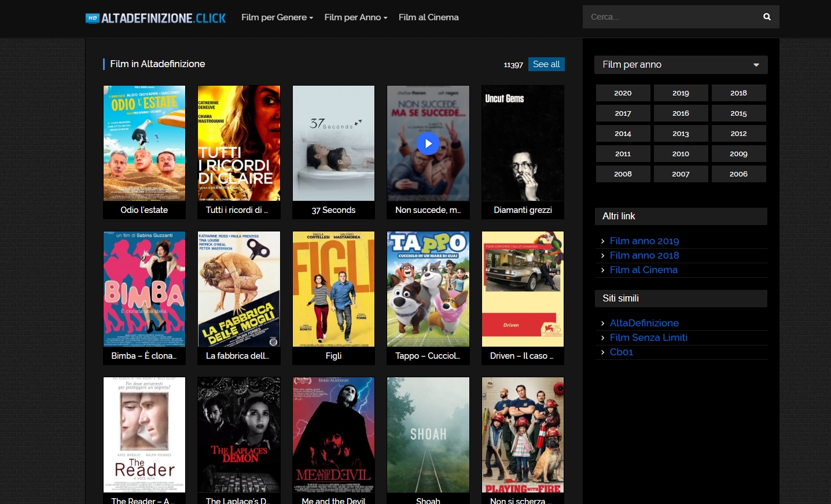Open the Film anno 2019 link
This screenshot has width=831, height=504.
pos(644,241)
